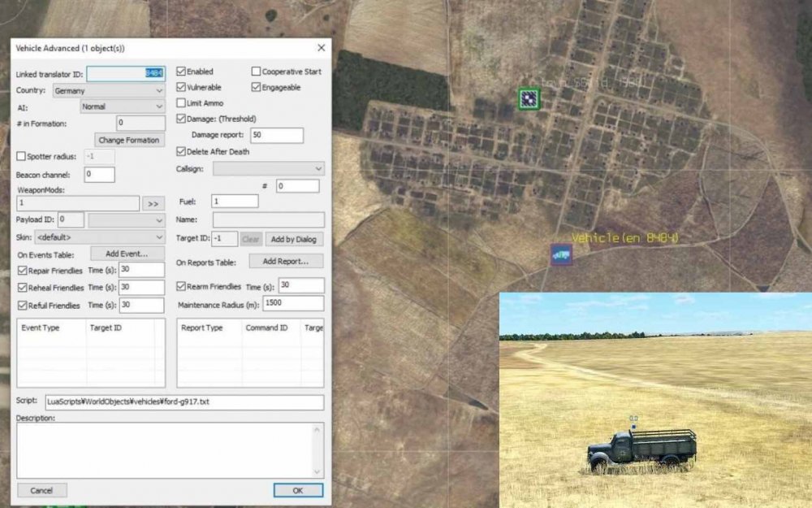The width and height of the screenshot is (812, 508).
Task: Click the Payload ID number field
Action: pyautogui.click(x=71, y=219)
